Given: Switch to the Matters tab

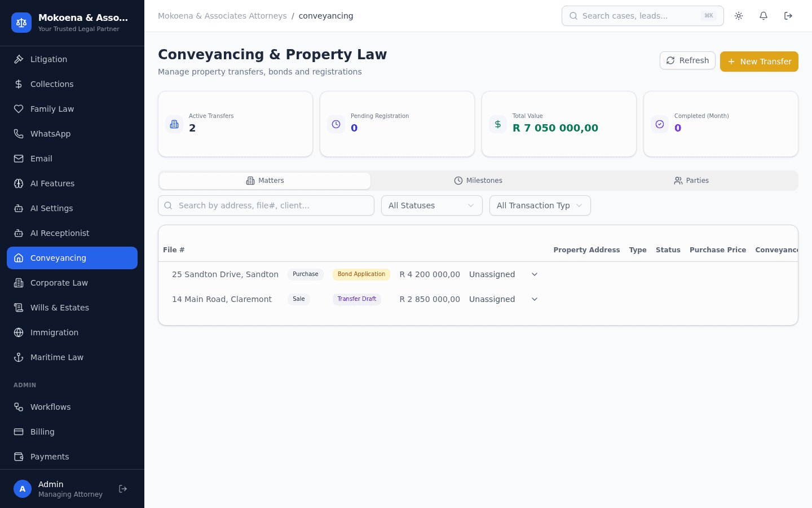Looking at the screenshot, I should coord(265,181).
